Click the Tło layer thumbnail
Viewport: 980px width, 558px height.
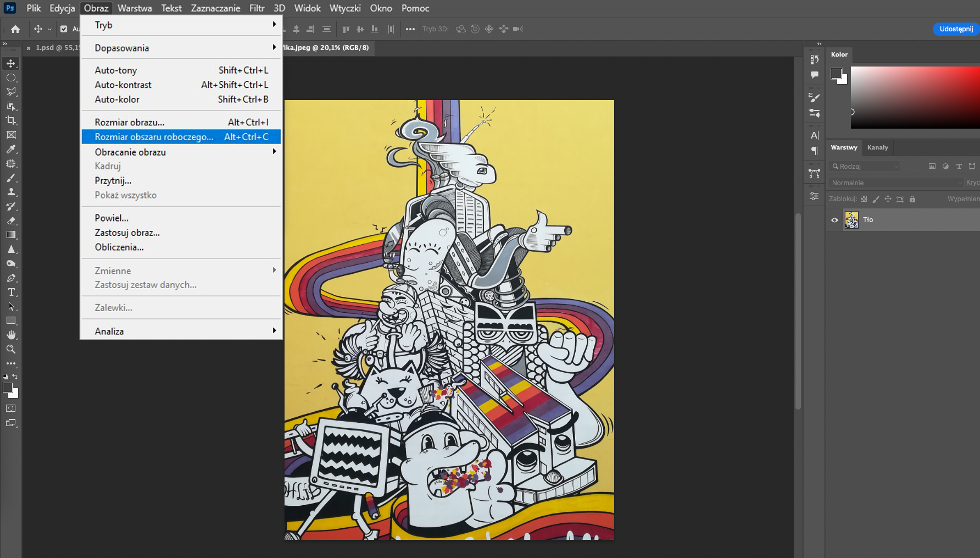(851, 220)
